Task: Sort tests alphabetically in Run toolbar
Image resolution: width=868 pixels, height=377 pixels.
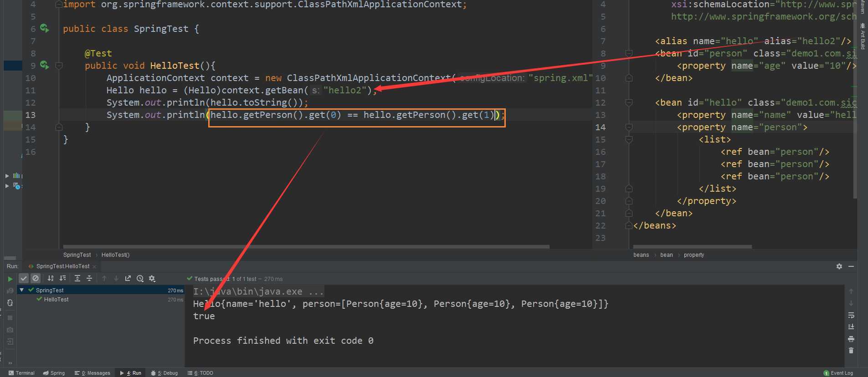Action: pos(51,278)
